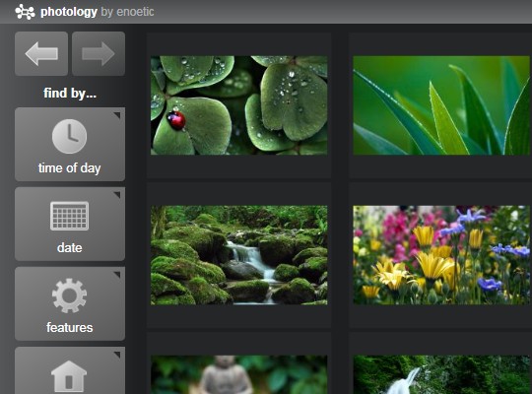This screenshot has width=532, height=394.
Task: Expand the date tile corner arrow
Action: [x=117, y=195]
